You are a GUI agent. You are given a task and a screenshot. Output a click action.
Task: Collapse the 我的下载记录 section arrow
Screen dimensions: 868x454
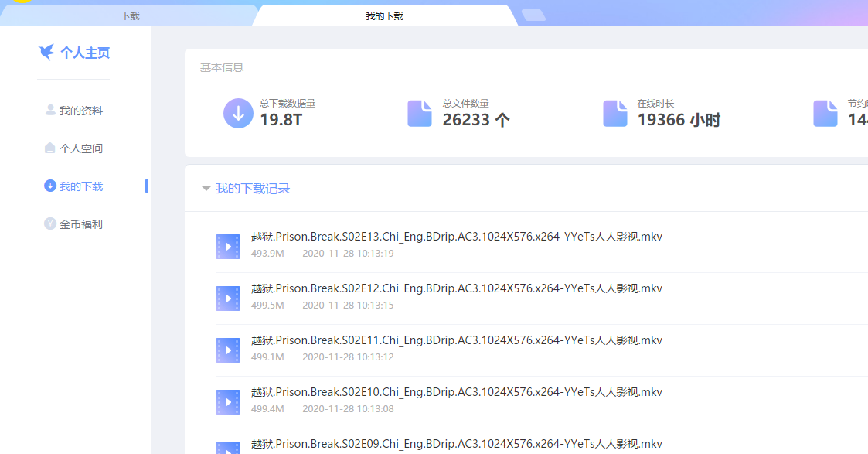pyautogui.click(x=206, y=189)
